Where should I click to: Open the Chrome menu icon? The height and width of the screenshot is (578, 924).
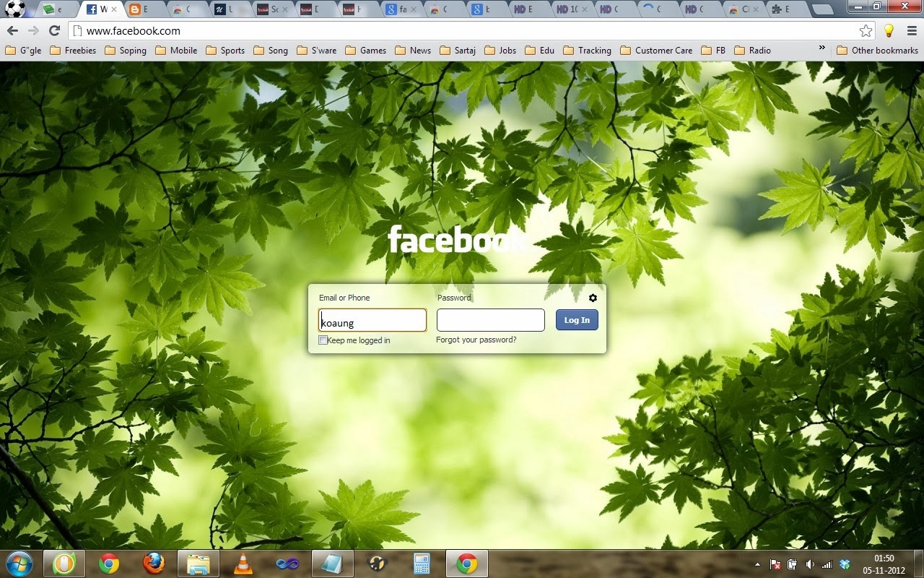coord(910,30)
